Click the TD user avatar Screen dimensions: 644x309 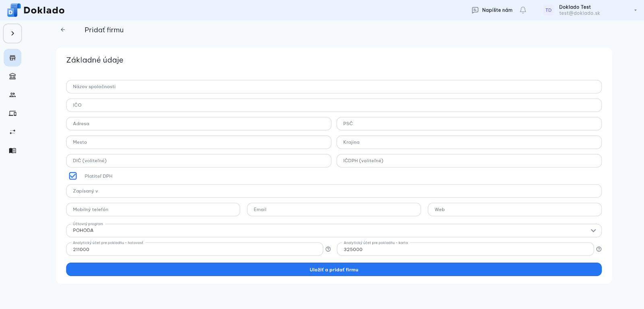[x=548, y=10]
